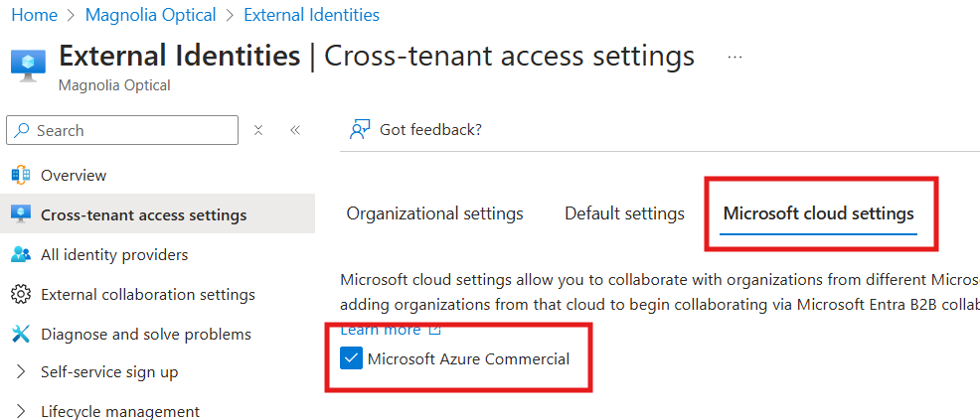Clear search with the X icon
Image resolution: width=980 pixels, height=420 pixels.
point(258,130)
